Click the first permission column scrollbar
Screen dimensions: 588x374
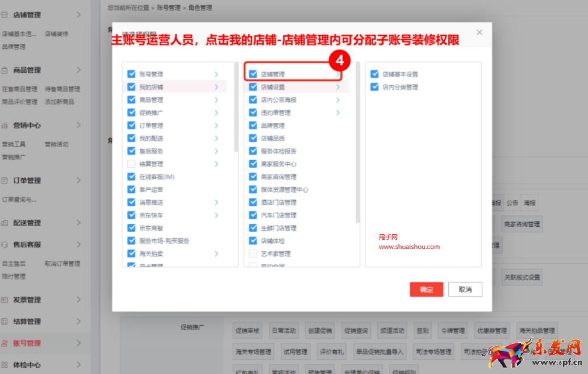(236, 108)
